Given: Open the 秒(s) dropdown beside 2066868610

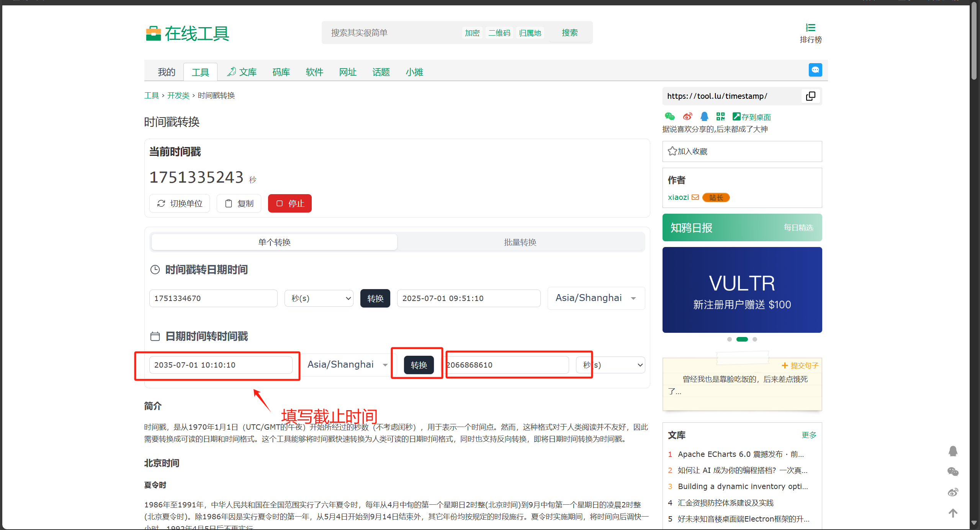Looking at the screenshot, I should coord(611,365).
